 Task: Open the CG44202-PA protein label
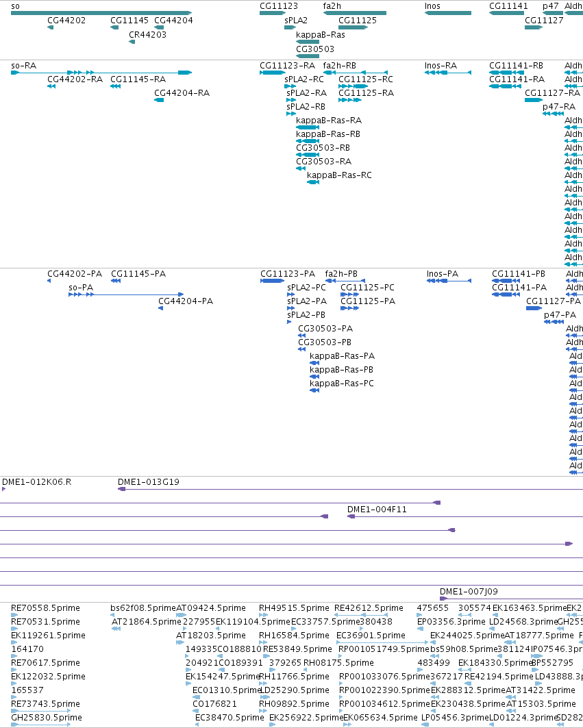(74, 274)
